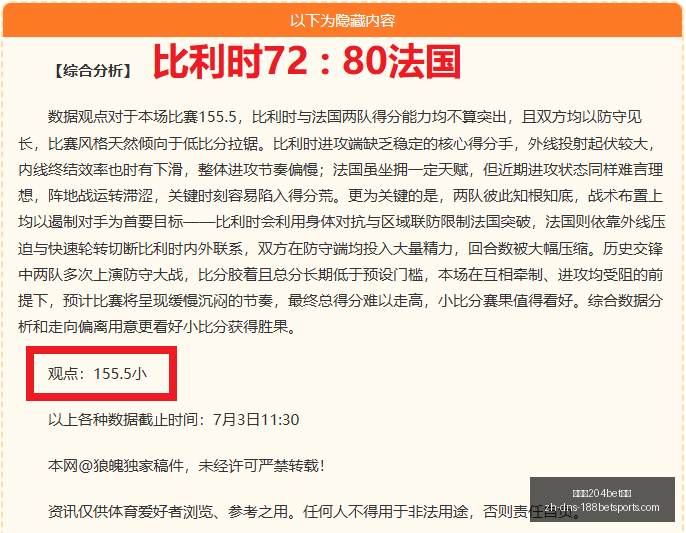Image resolution: width=686 pixels, height=533 pixels.
Task: Click line starting '数据观点对于本场比赛155.5'
Action: pyautogui.click(x=345, y=117)
